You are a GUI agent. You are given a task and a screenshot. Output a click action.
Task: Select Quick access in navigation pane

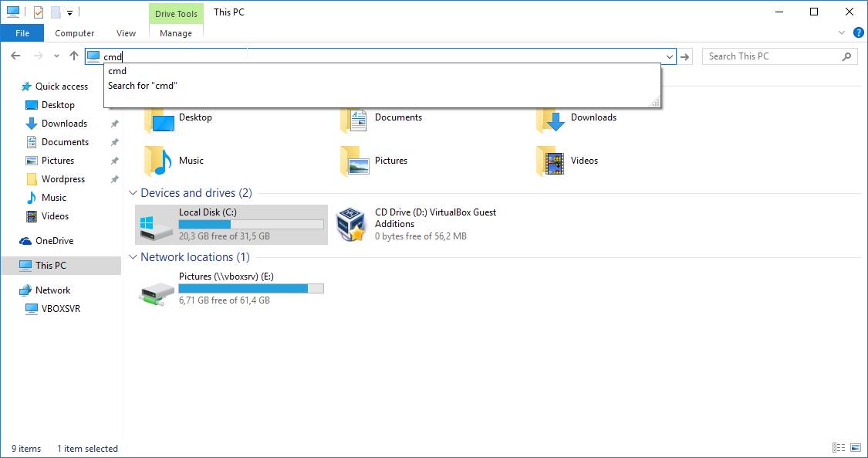[x=62, y=87]
